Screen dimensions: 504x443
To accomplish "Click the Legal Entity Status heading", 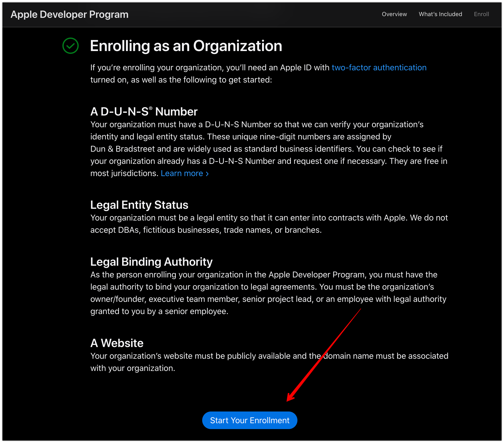I will pos(139,205).
